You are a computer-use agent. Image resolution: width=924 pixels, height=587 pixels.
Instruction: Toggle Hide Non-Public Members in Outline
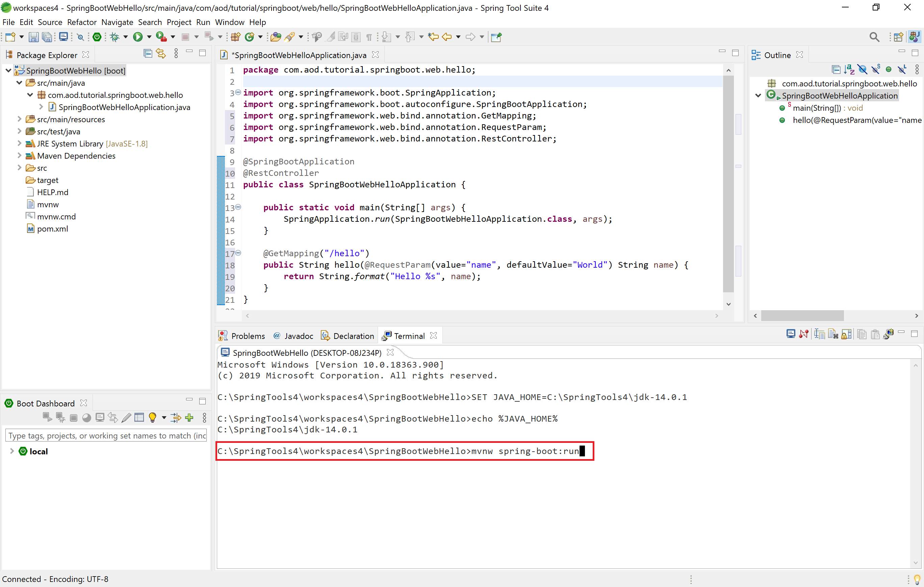889,70
